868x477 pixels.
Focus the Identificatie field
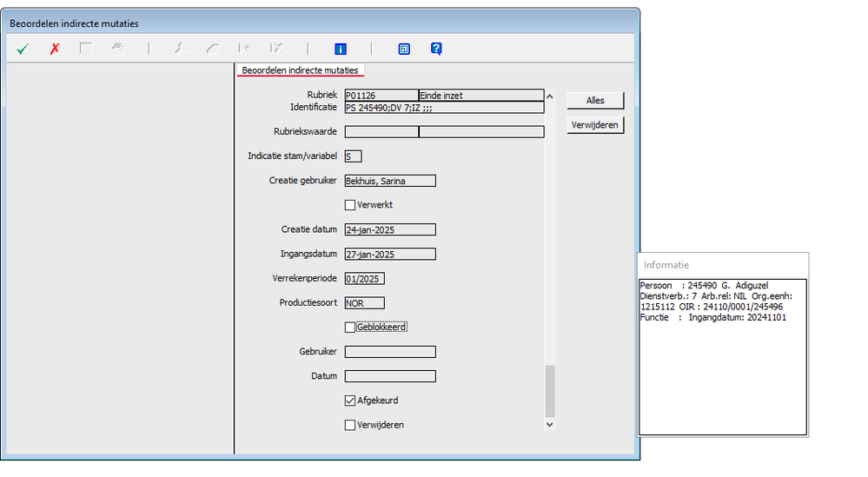445,108
